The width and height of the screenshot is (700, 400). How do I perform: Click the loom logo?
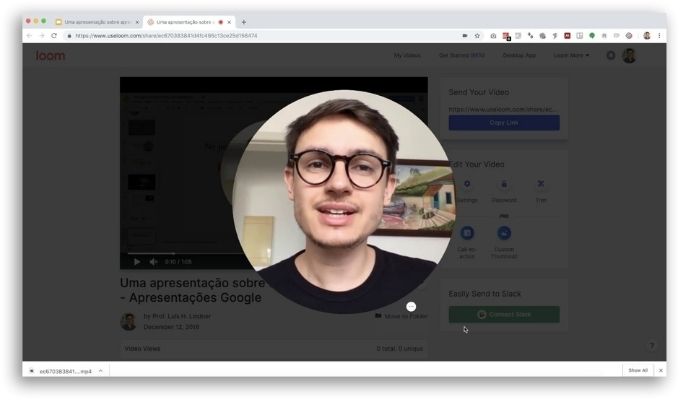(50, 56)
